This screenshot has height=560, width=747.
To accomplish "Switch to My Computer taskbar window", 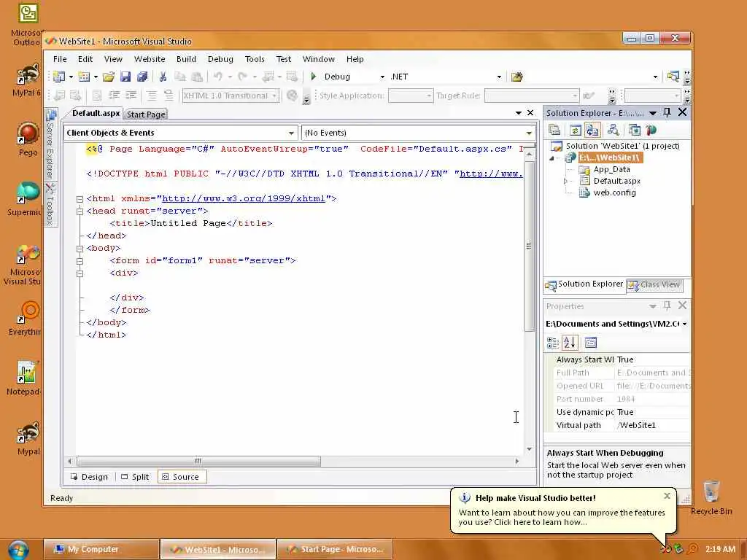I will pos(101,550).
